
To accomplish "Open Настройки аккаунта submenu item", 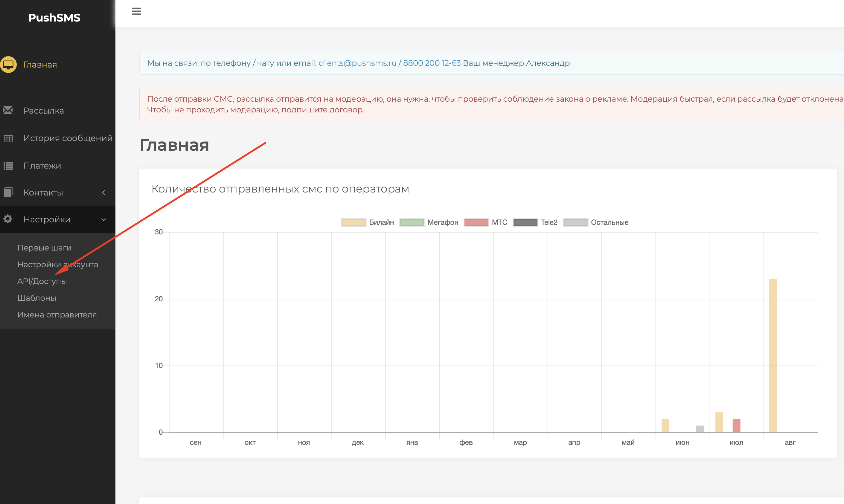I will click(58, 265).
